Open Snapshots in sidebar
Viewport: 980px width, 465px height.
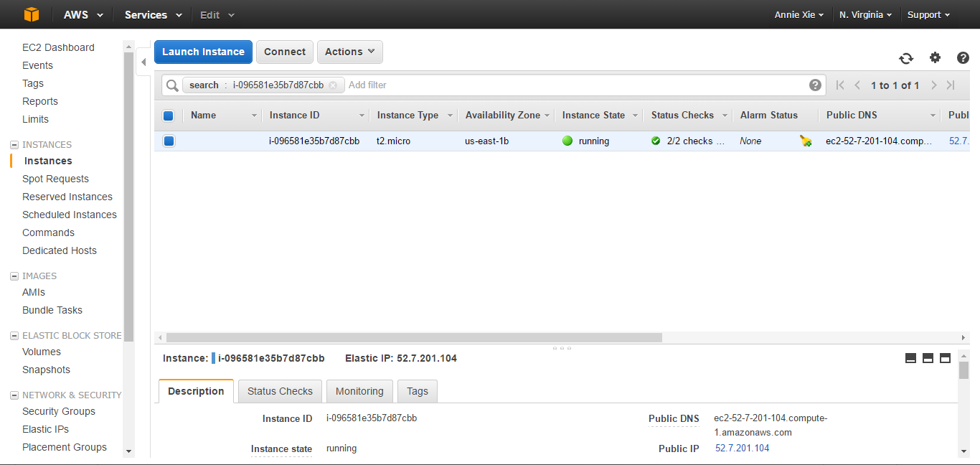click(46, 370)
